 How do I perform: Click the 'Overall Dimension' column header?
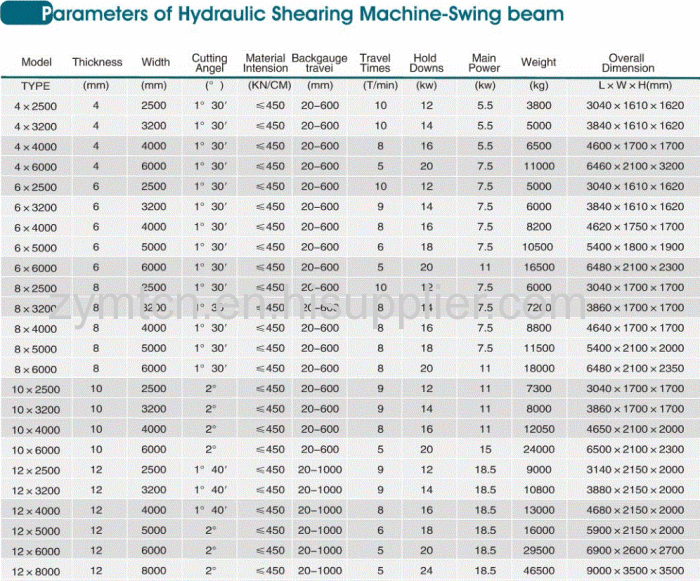coord(628,63)
